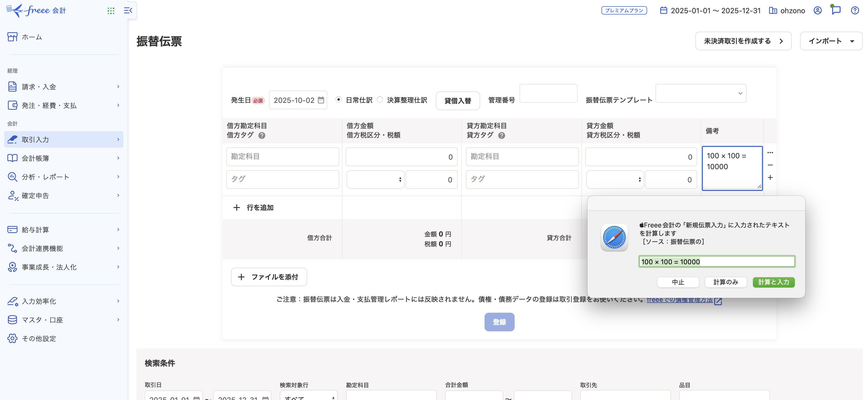Select the 日常仕訳 radio button
This screenshot has height=400, width=868.
click(338, 99)
